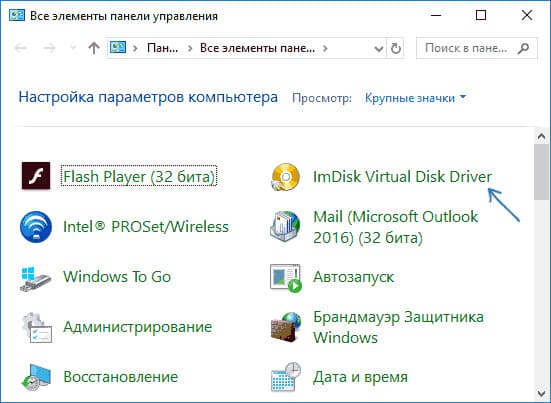Image resolution: width=551 pixels, height=403 pixels.
Task: Click the ImDisk Virtual Disk Driver disc icon
Action: (x=286, y=177)
